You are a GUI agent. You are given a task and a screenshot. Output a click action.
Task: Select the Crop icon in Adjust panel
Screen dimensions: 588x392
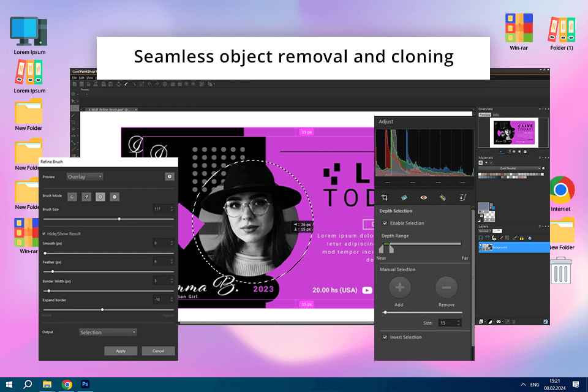pos(385,197)
